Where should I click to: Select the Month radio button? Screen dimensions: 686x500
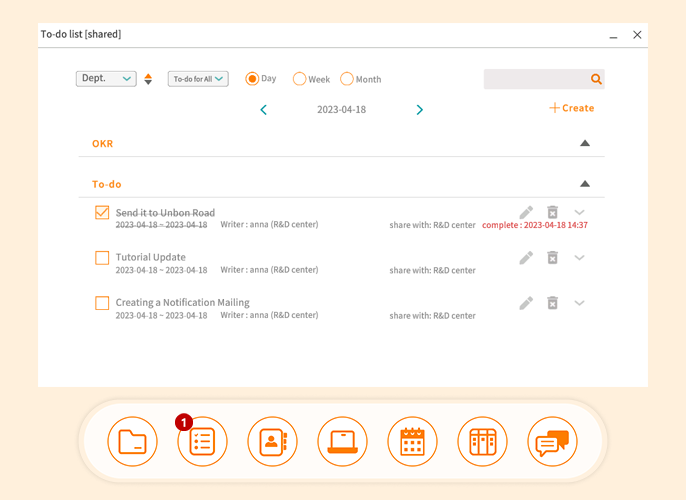346,79
